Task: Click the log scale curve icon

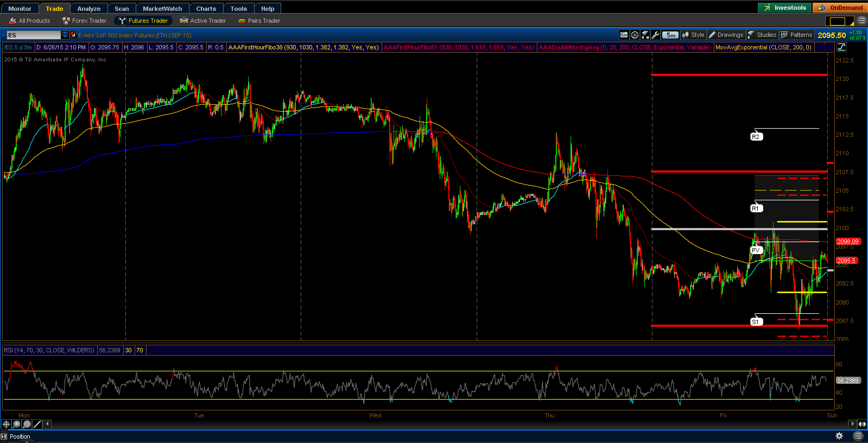Action: pyautogui.click(x=841, y=47)
